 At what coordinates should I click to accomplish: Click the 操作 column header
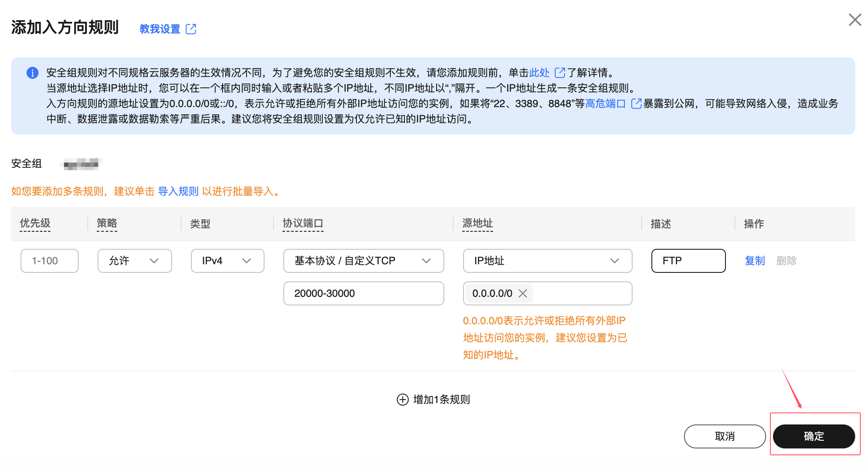[754, 224]
